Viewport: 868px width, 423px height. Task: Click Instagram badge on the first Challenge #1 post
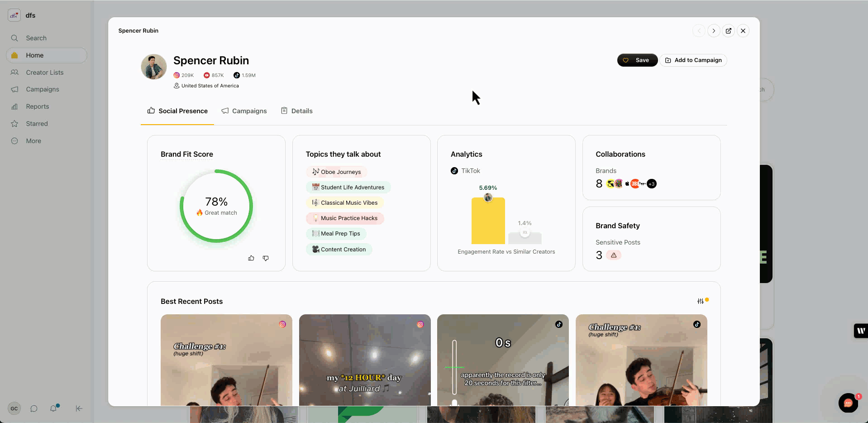282,324
